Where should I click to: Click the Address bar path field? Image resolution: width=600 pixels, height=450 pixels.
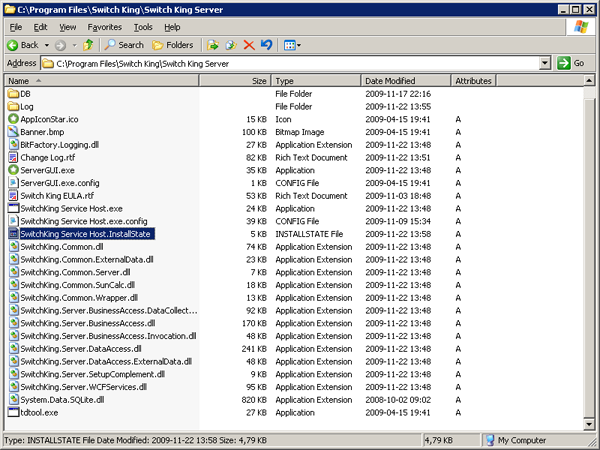pyautogui.click(x=289, y=64)
